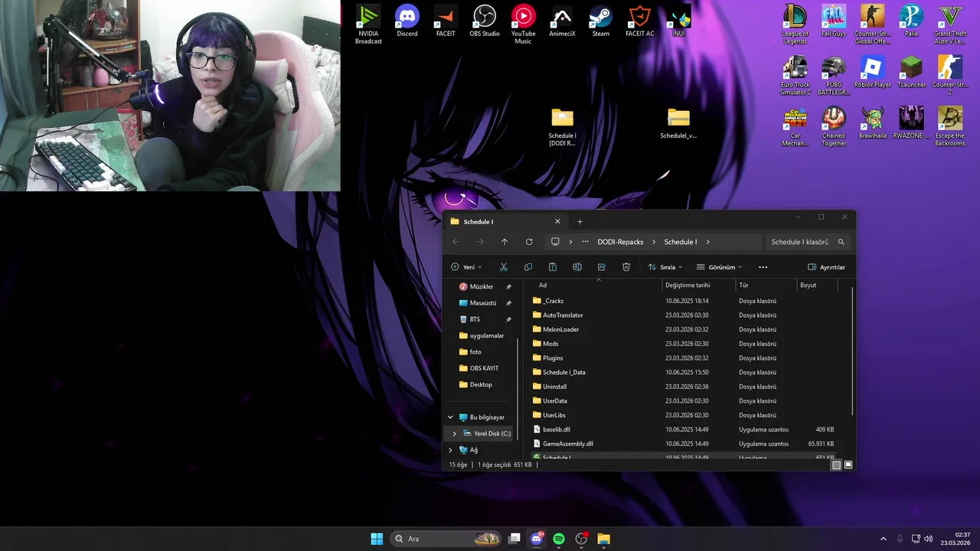Click the taskbar Ara search box
980x551 pixels.
click(445, 539)
